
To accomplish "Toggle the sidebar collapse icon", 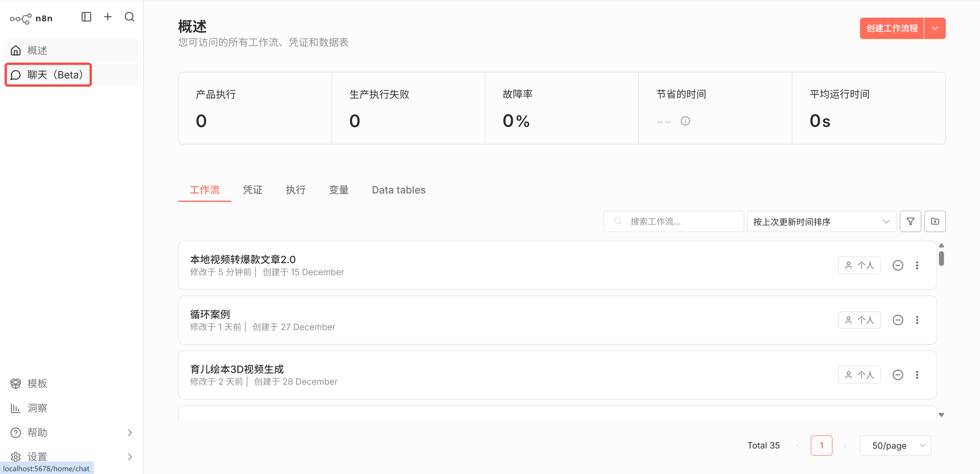I will pos(86,17).
